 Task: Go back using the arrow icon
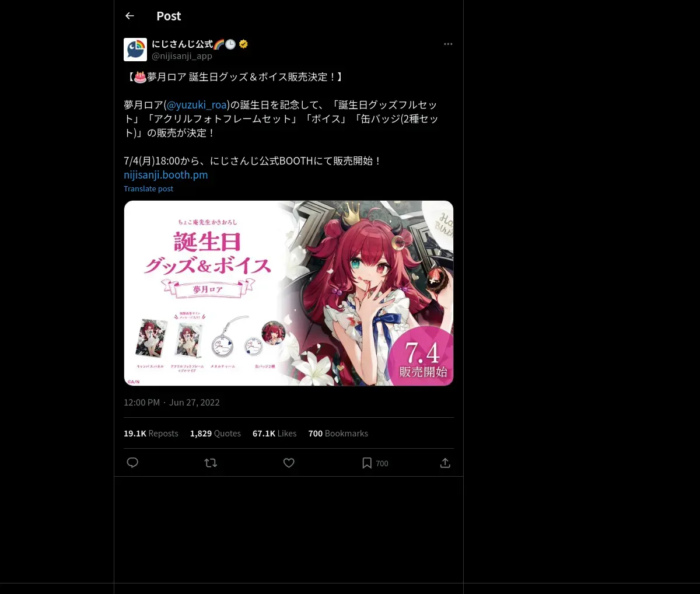tap(129, 16)
